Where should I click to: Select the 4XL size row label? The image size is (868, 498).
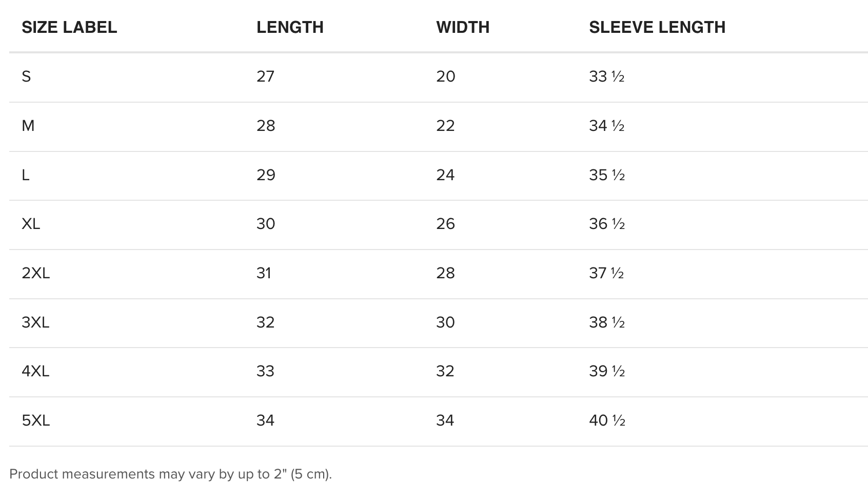tap(35, 371)
